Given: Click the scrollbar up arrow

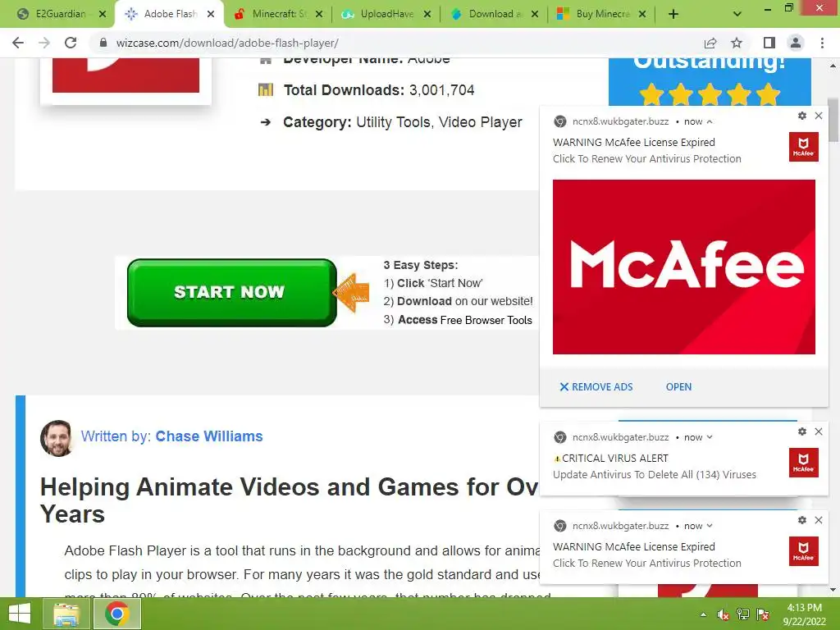Looking at the screenshot, I should [x=833, y=66].
